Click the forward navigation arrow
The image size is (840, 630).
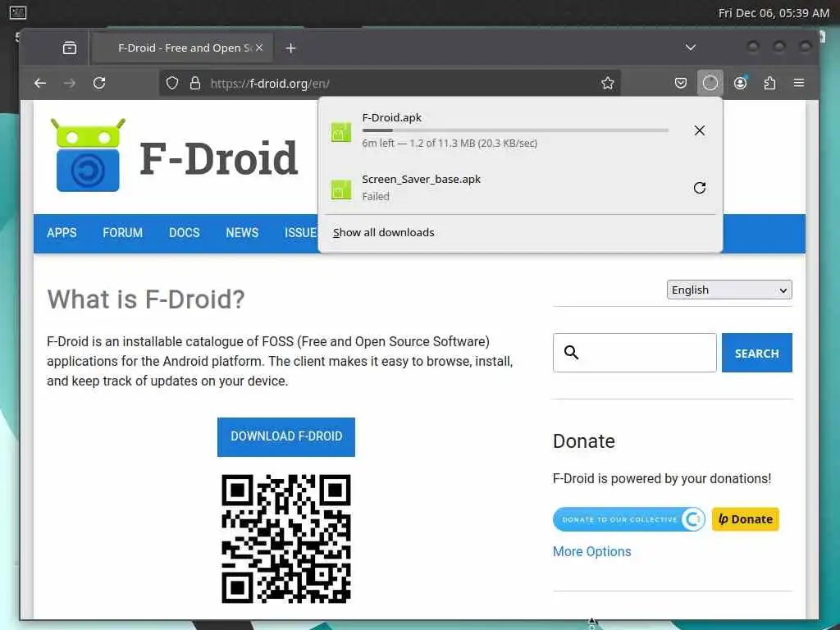[70, 83]
